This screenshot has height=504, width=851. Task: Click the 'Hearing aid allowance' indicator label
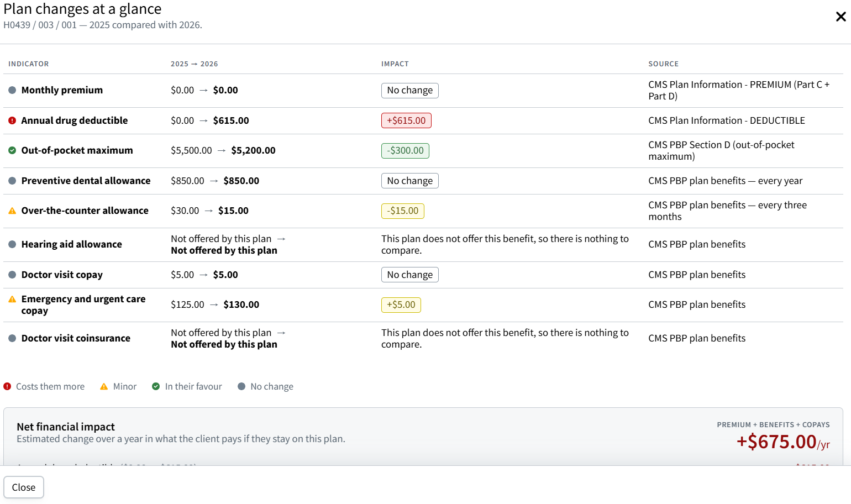[x=72, y=244]
